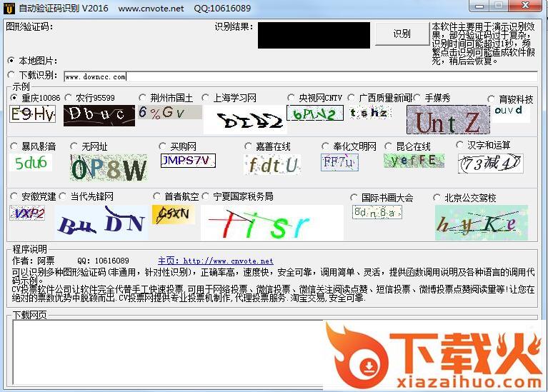548x392 pixels.
Task: Click the yellow 首者航空 captcha image
Action: 174,215
